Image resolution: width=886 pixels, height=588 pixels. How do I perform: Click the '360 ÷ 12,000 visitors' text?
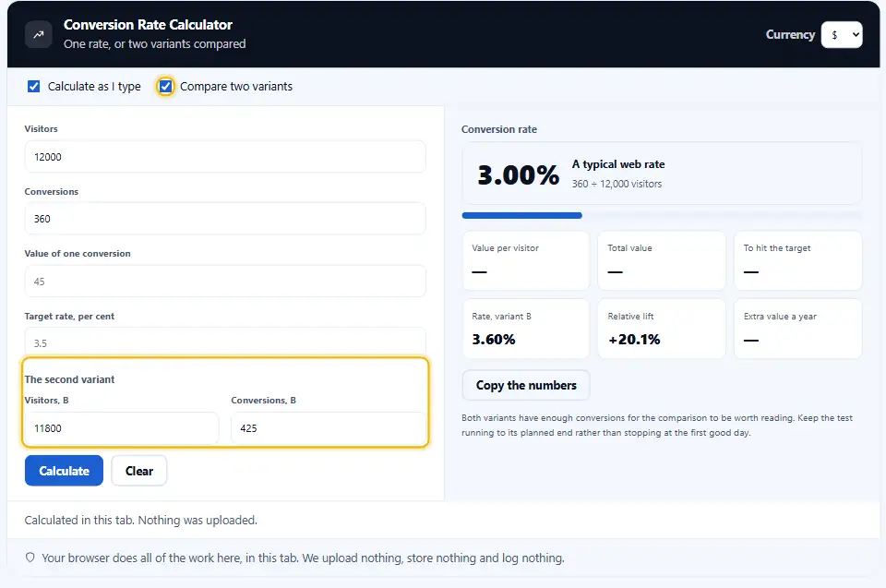617,184
